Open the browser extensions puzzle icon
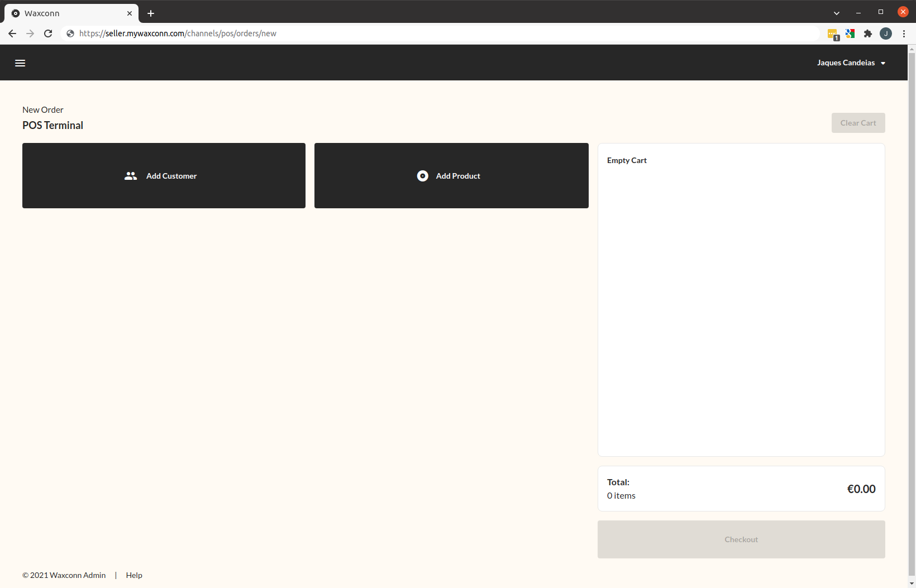Image resolution: width=916 pixels, height=588 pixels. [868, 34]
